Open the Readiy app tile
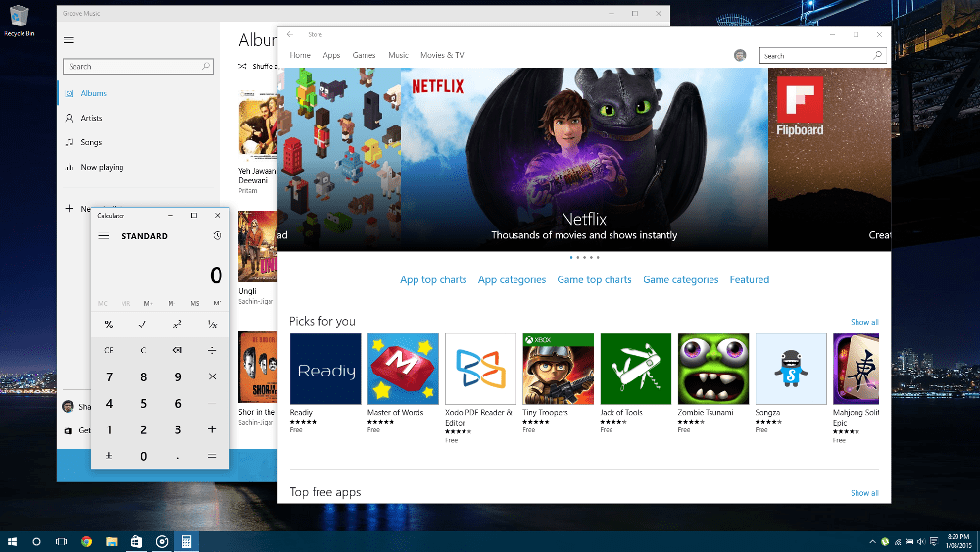The width and height of the screenshot is (980, 552). (x=325, y=369)
